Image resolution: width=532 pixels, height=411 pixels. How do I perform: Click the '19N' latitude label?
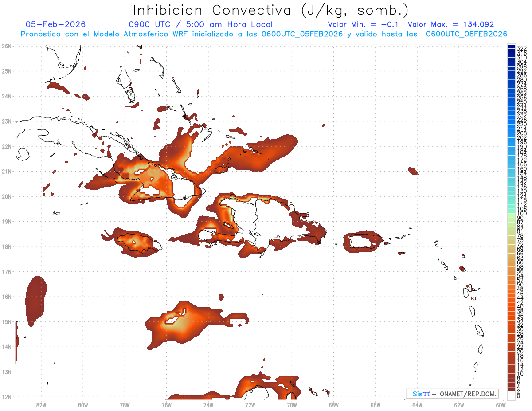(7, 221)
